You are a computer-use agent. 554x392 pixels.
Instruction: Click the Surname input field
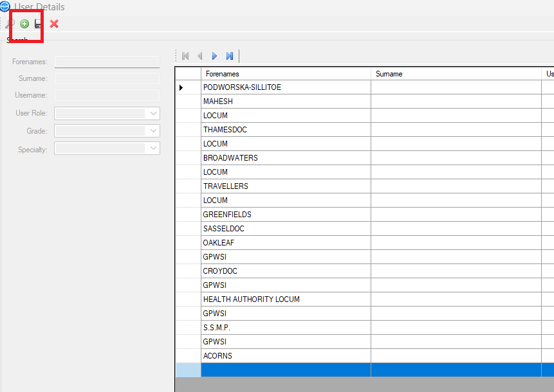[107, 78]
